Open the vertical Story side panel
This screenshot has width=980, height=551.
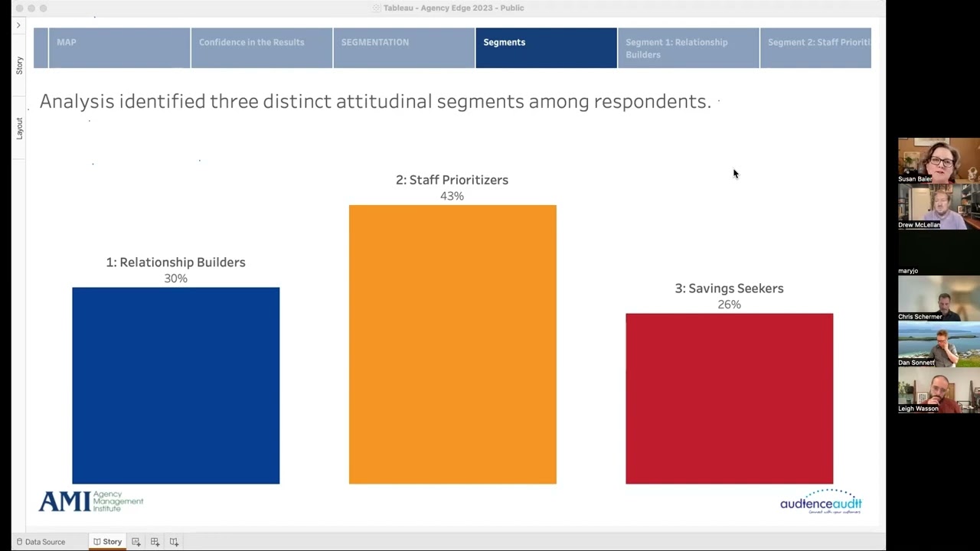tap(19, 65)
